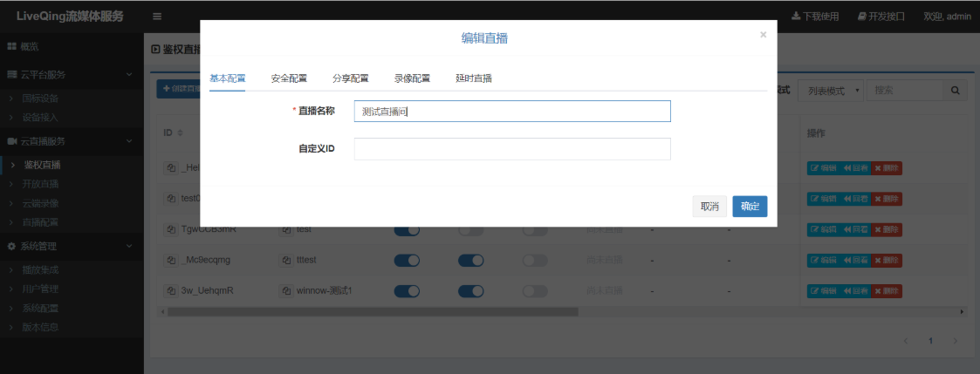Go to pagination page 1
This screenshot has width=980, height=374.
930,341
